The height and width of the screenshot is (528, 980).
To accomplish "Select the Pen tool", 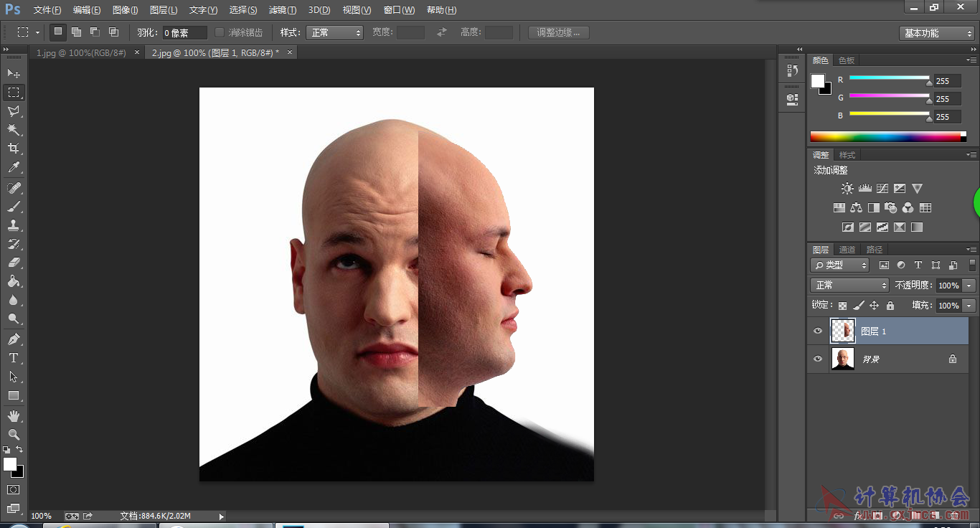I will click(14, 339).
